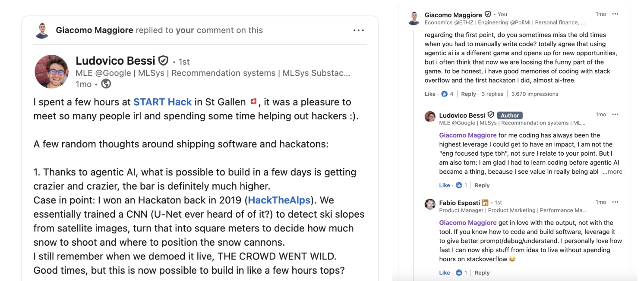Open options menu on Ludovico Bessi's reply
This screenshot has height=281, width=644.
(615, 115)
